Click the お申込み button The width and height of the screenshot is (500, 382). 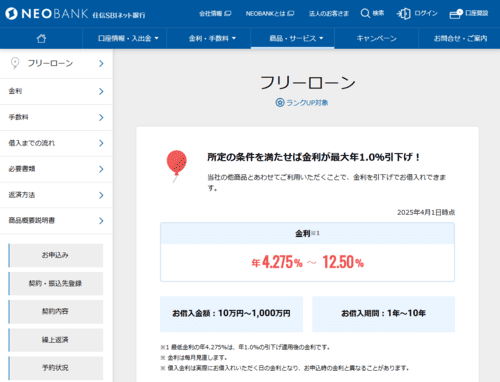click(56, 255)
